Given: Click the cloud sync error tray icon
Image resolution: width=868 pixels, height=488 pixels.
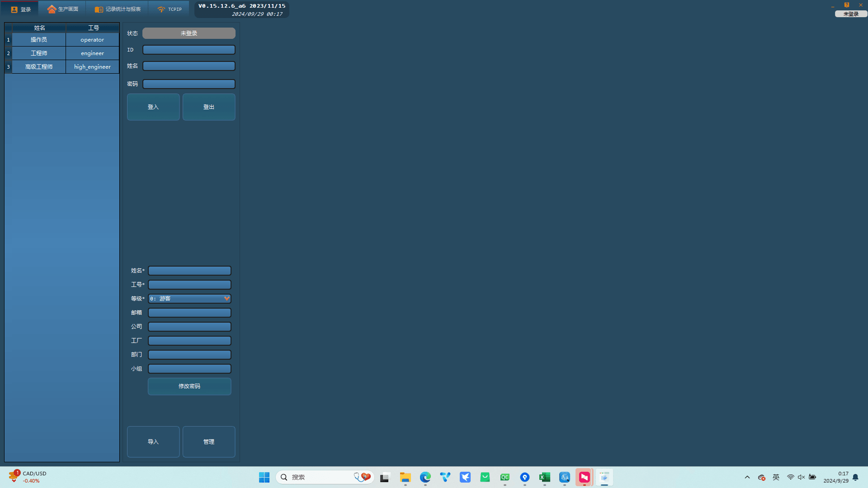Looking at the screenshot, I should pyautogui.click(x=761, y=477).
